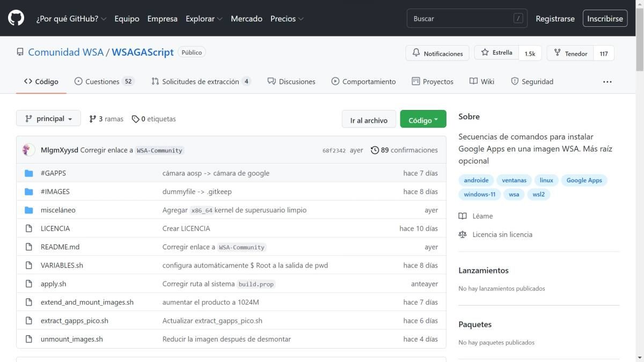Click the Ir al archivo button
This screenshot has height=362, width=644.
pos(369,119)
